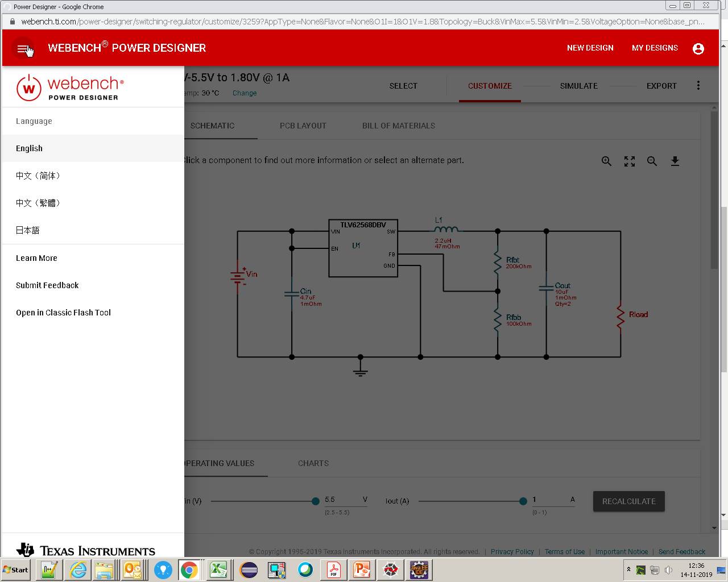Download the schematic image
Screen dimensions: 728x582
[675, 161]
